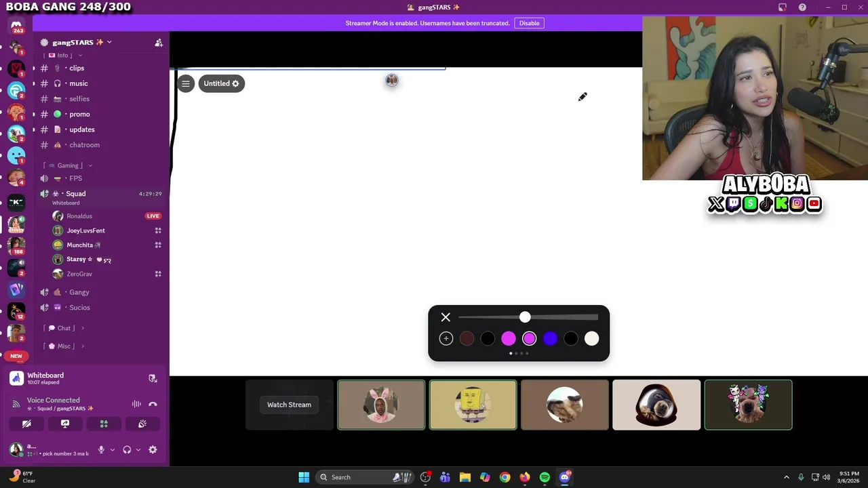Open the soundboard
The image size is (868, 488).
142,424
